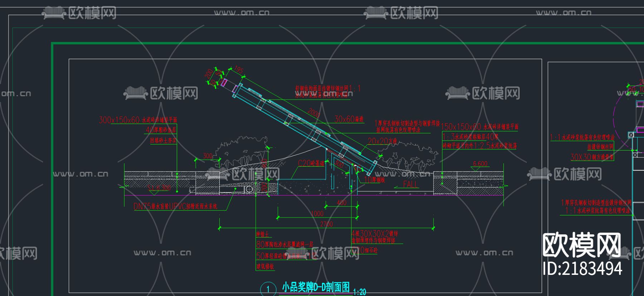Select the 挂镀锌钢丝网 label at right
Viewport: 644px width, 296px height.
click(x=600, y=147)
